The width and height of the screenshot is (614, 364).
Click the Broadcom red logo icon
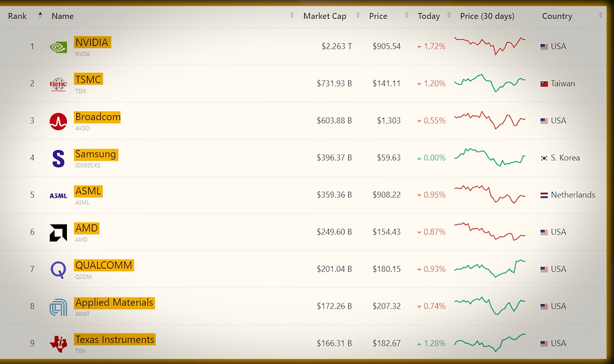coord(58,122)
